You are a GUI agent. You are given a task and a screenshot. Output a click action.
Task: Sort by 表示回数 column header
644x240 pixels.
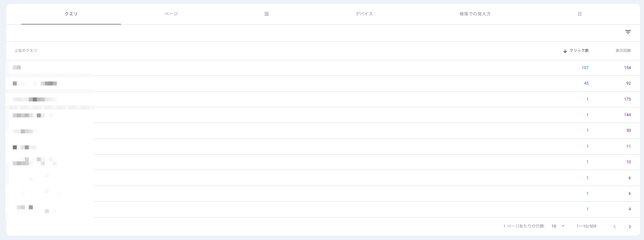[x=623, y=51]
